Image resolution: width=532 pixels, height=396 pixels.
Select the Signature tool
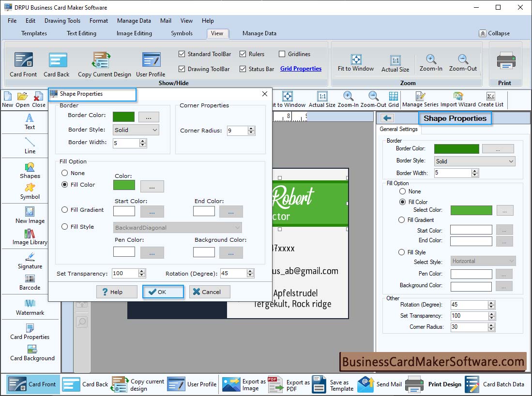click(x=30, y=261)
